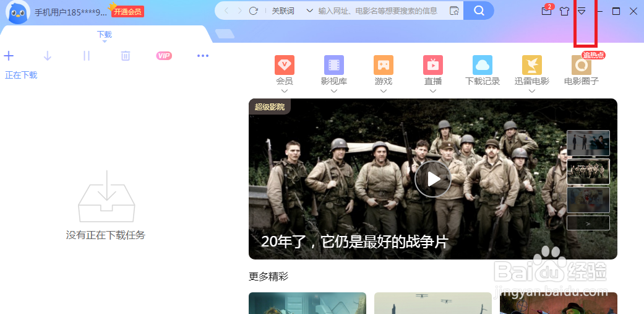Open the message box icon with badge 2
The height and width of the screenshot is (314, 644).
547,11
